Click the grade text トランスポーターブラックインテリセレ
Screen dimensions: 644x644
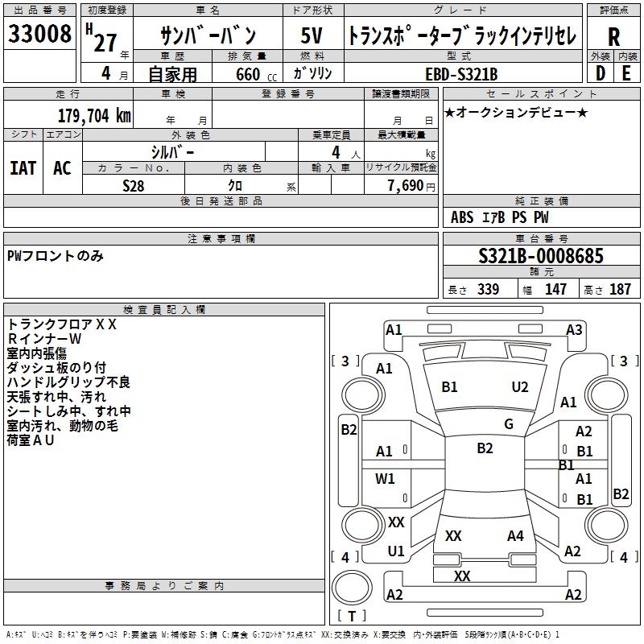tap(462, 35)
